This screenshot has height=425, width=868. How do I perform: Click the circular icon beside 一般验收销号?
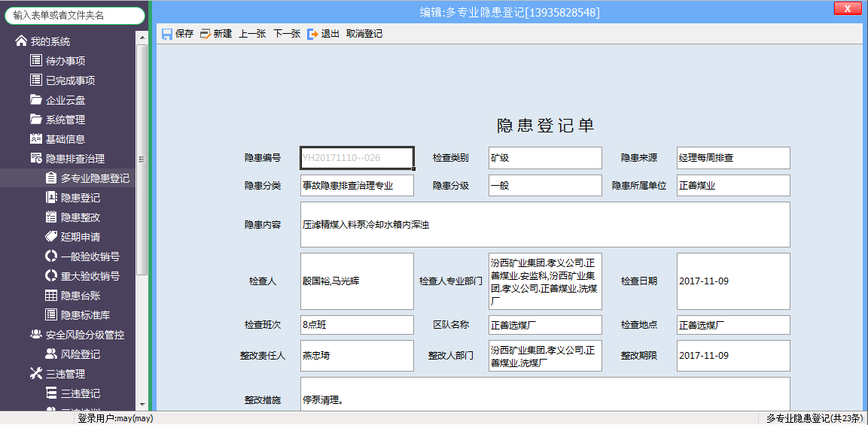pos(51,257)
